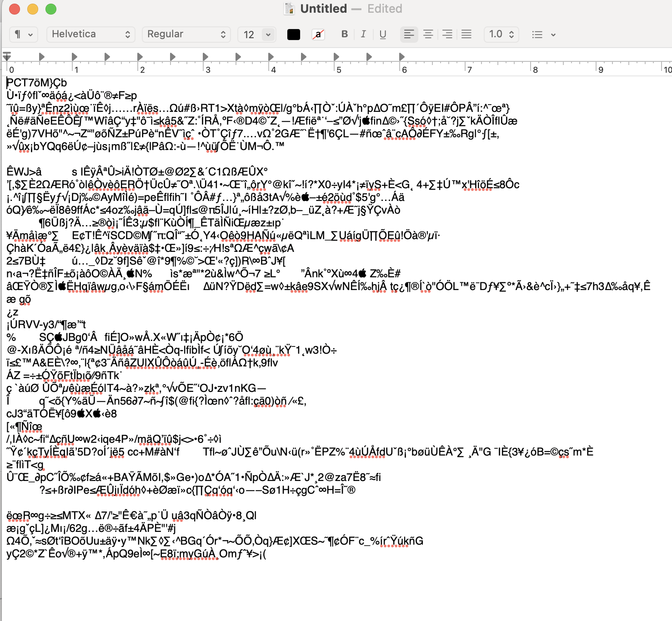Screen dimensions: 672x621
Task: Click the line starting with "cJ3"
Action: coord(61,414)
